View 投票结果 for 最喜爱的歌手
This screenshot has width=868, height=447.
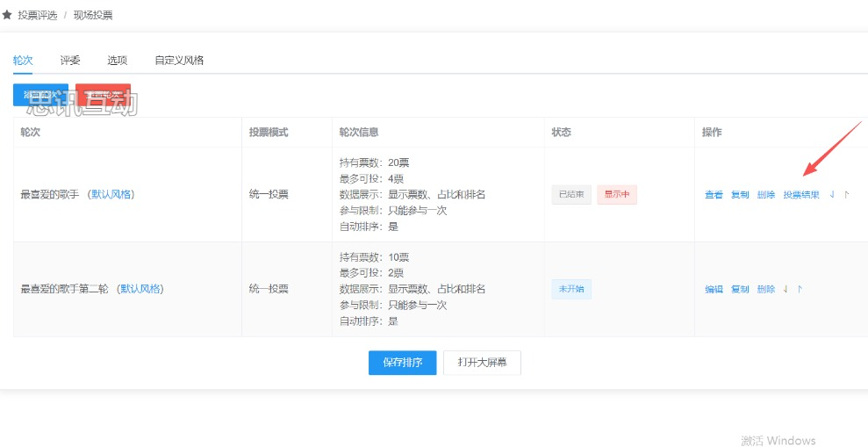[801, 195]
